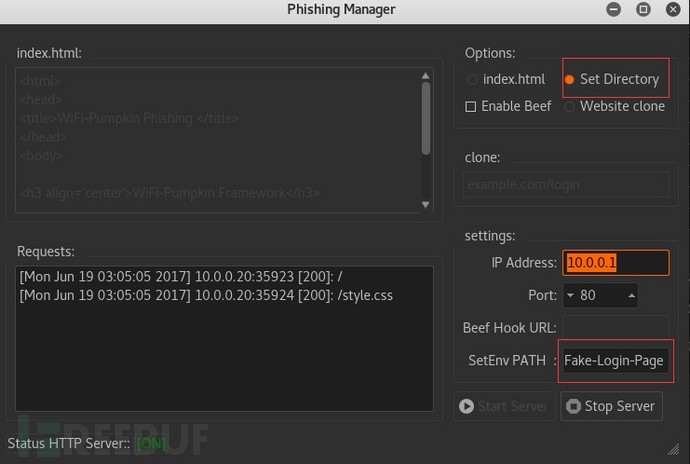Maximize the Phishing Manager window
Image resolution: width=690 pixels, height=464 pixels.
click(643, 9)
